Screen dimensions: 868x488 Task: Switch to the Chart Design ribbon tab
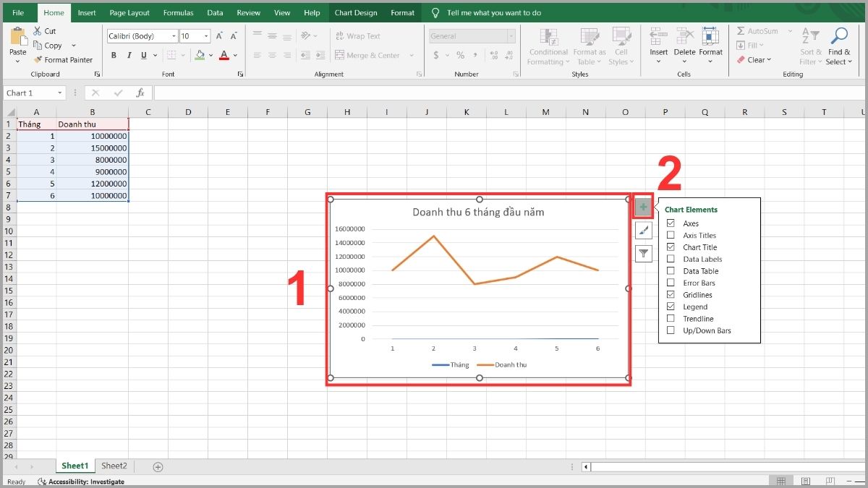pyautogui.click(x=355, y=13)
